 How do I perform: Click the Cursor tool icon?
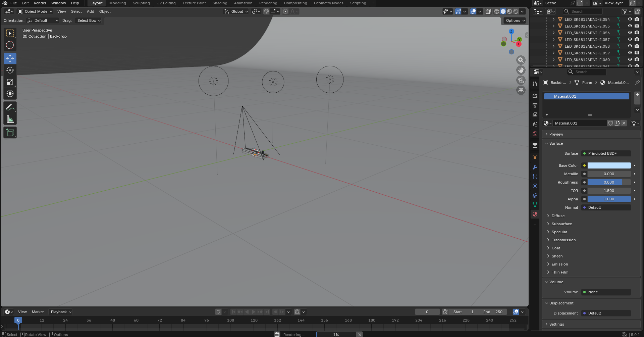[10, 45]
